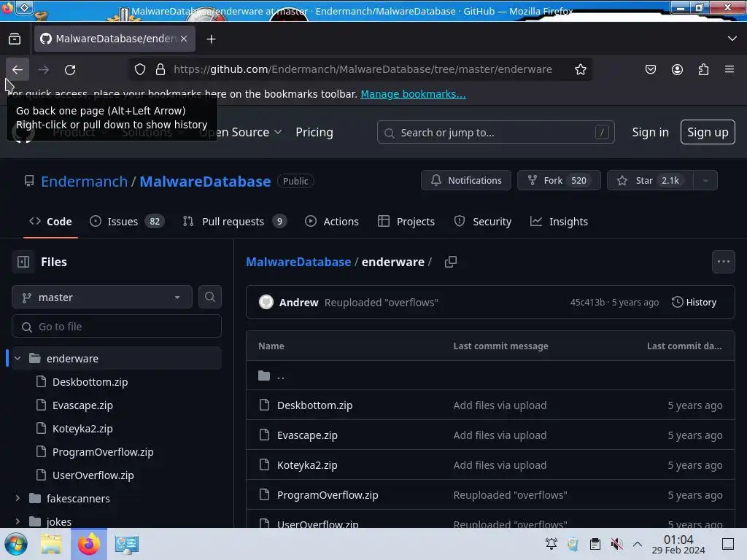Open MalwareDatabase repository title link
The image size is (747, 560).
click(205, 182)
